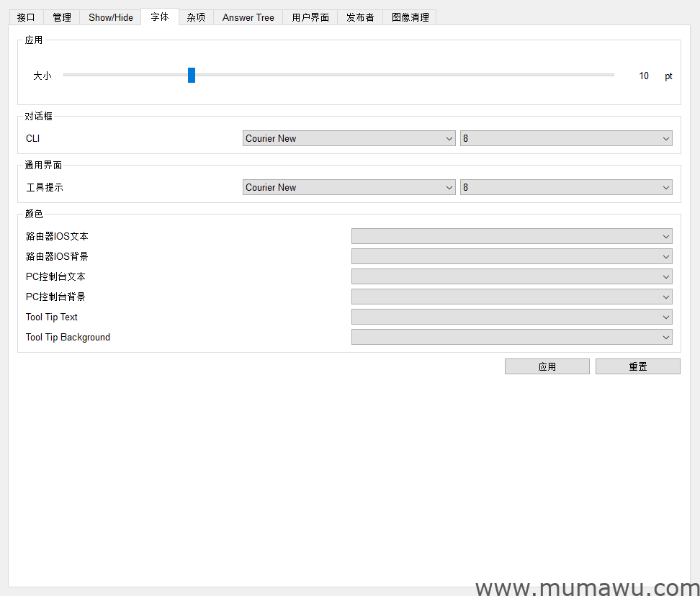Open the CLI font size dropdown
The width and height of the screenshot is (700, 596).
[566, 138]
